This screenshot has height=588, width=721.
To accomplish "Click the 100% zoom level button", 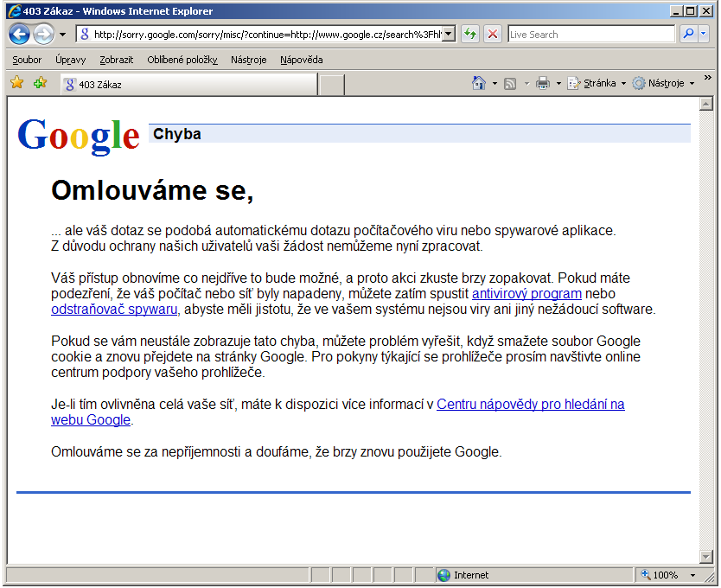I will pos(660,575).
